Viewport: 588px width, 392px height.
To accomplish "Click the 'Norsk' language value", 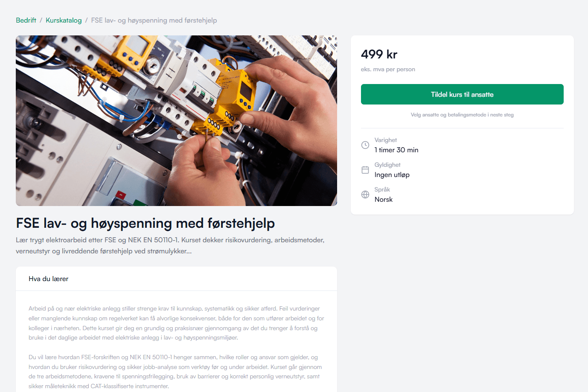I will [x=384, y=200].
